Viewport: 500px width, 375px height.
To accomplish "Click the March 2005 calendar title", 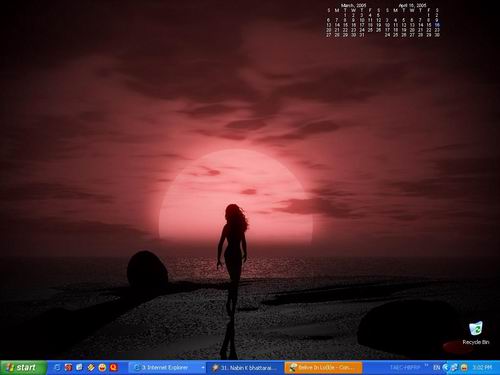I will pos(353,5).
